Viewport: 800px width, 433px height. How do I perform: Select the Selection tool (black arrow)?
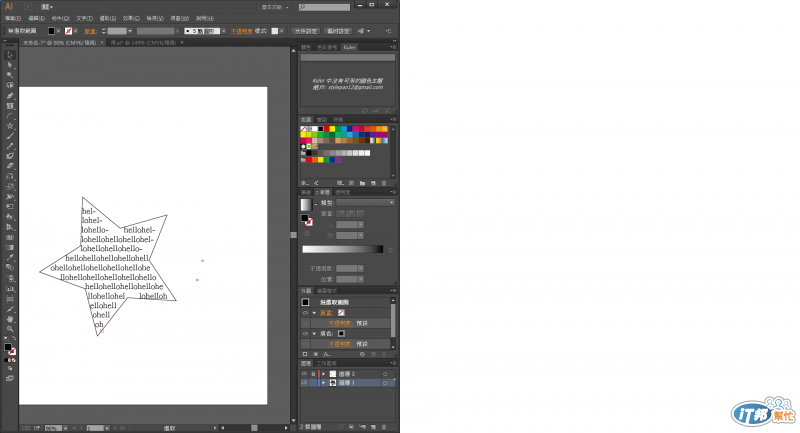tap(10, 55)
